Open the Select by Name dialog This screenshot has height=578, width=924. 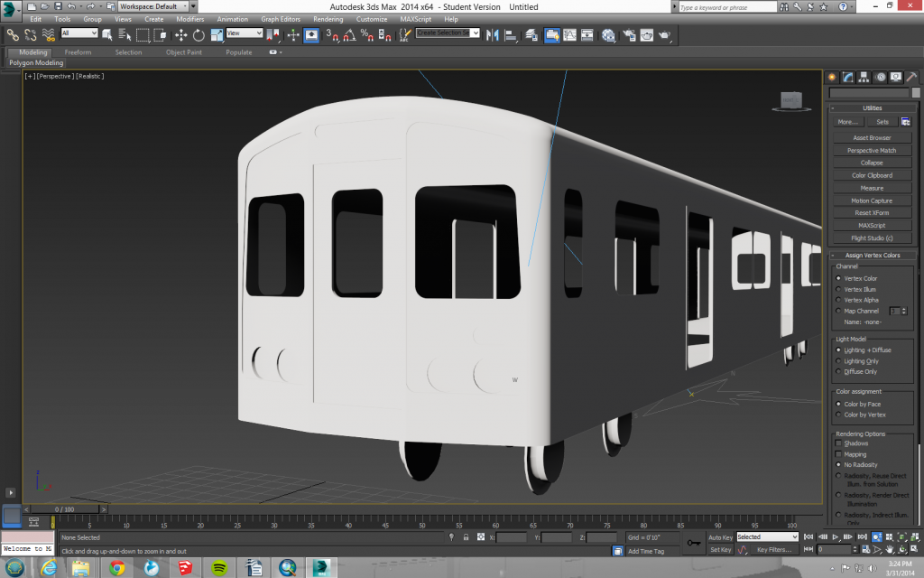[x=125, y=35]
